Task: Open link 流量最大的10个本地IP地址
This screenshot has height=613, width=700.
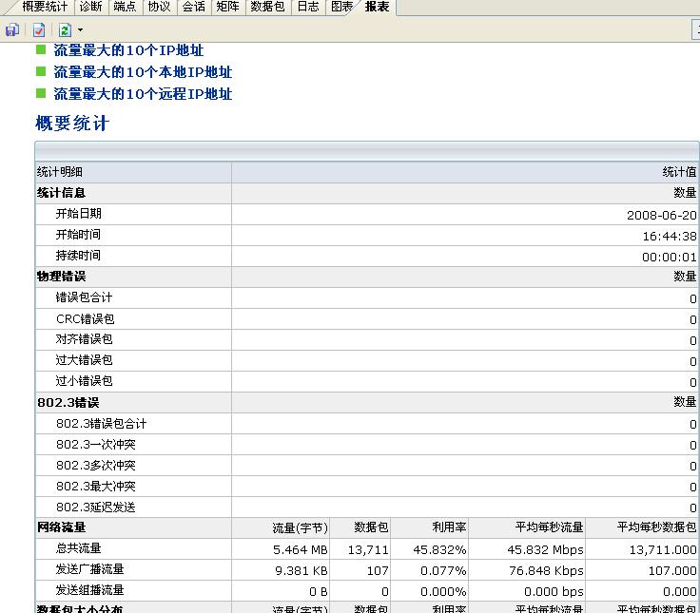Action: tap(143, 72)
